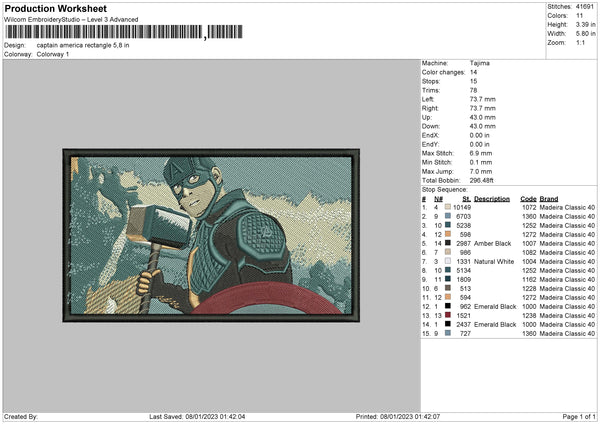Select Emerald Black swatch in stop row 12
This screenshot has width=600, height=424.
point(447,306)
